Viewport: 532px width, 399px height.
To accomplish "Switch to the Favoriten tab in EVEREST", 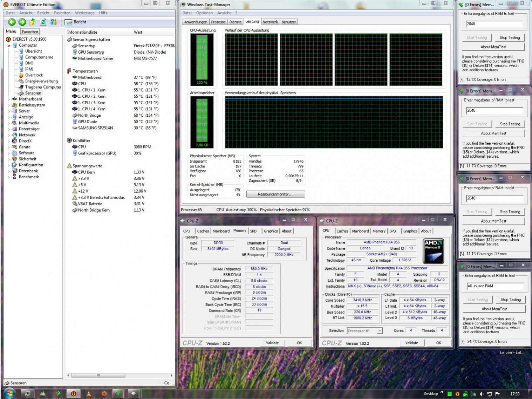I will coord(30,32).
